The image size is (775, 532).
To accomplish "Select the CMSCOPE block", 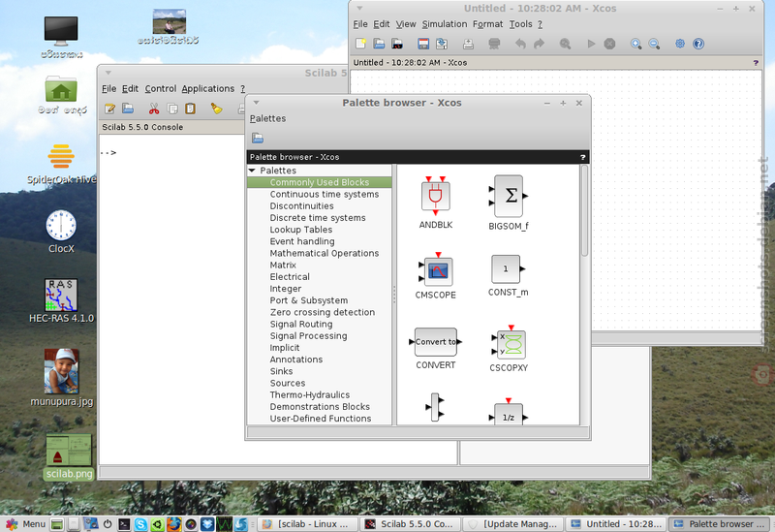I will tap(435, 276).
